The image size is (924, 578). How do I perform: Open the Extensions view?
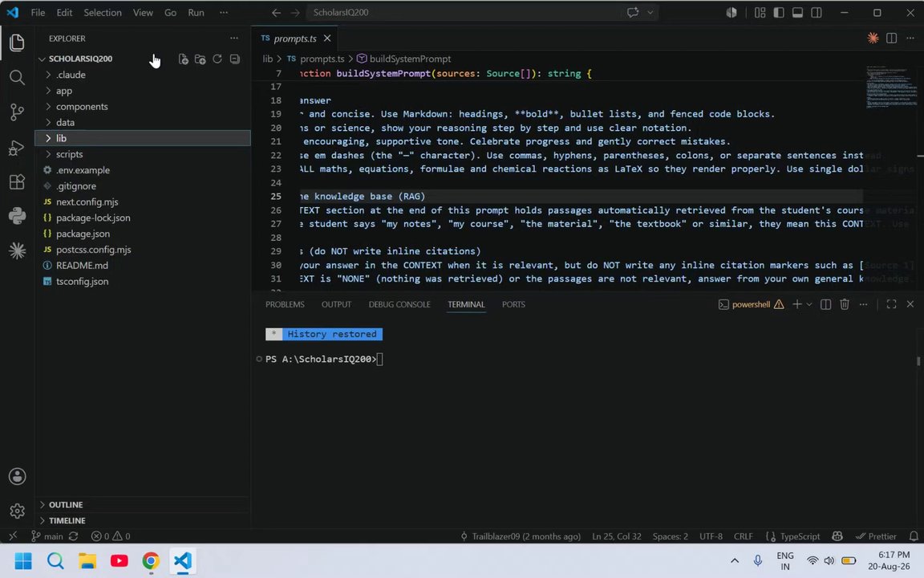(x=17, y=181)
